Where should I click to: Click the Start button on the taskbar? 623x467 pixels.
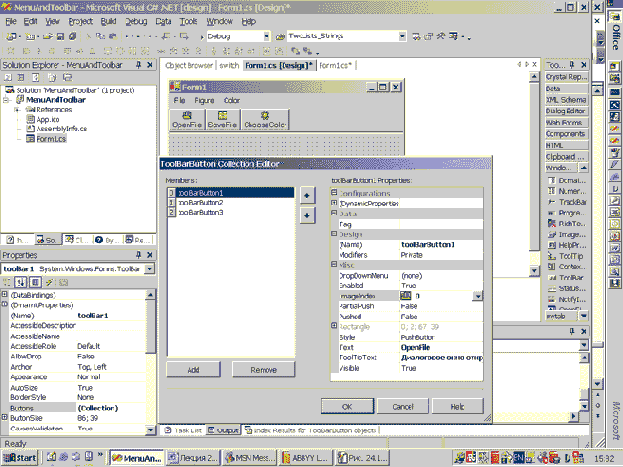pyautogui.click(x=20, y=457)
